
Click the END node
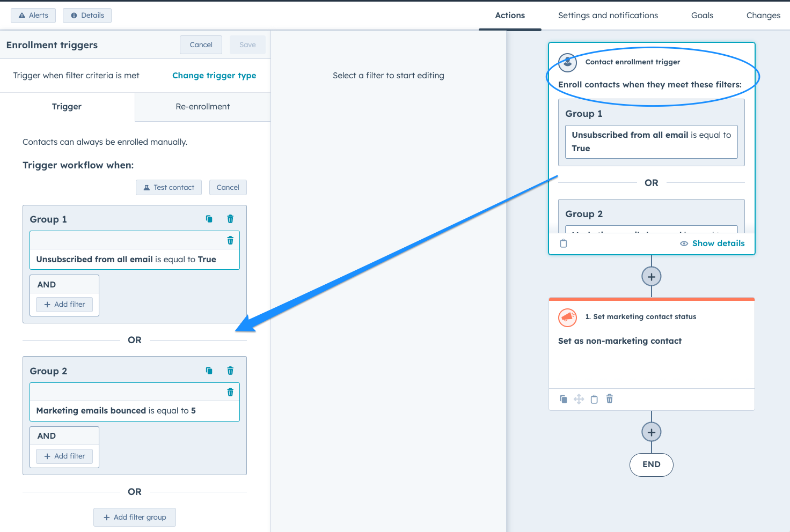[651, 465]
